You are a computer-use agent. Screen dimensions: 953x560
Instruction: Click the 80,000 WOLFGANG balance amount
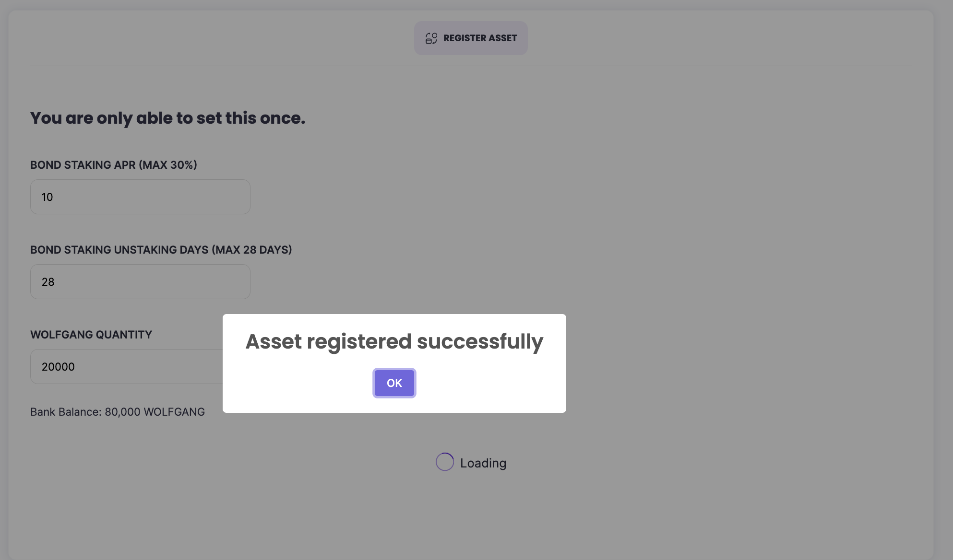(155, 412)
